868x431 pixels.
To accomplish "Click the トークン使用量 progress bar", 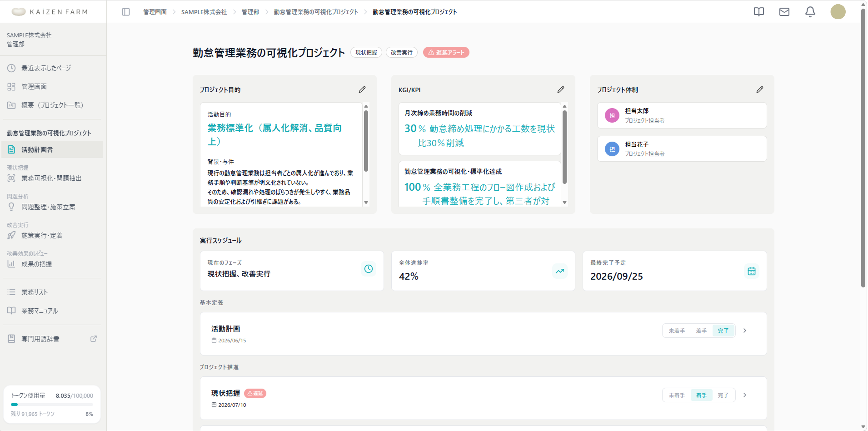I will (52, 404).
